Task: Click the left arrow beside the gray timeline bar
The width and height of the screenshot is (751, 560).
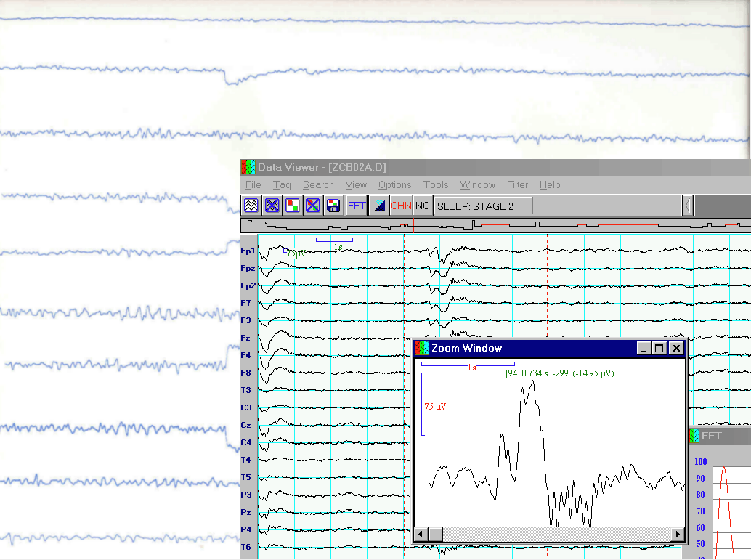Action: (687, 206)
